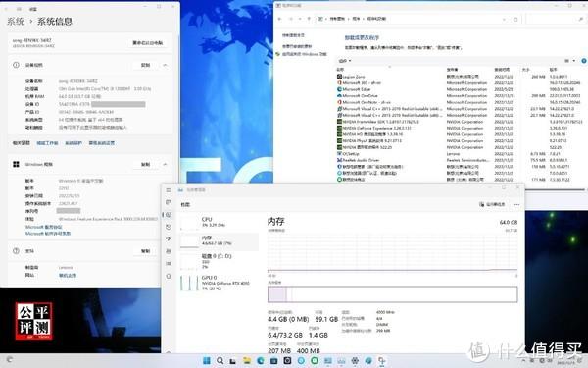This screenshot has height=368, width=588.
Task: Click the memory composition bar in Task Manager
Action: 393,294
